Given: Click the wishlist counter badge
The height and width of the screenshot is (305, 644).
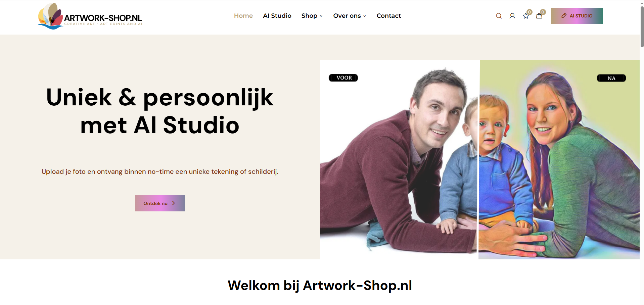Looking at the screenshot, I should (529, 12).
